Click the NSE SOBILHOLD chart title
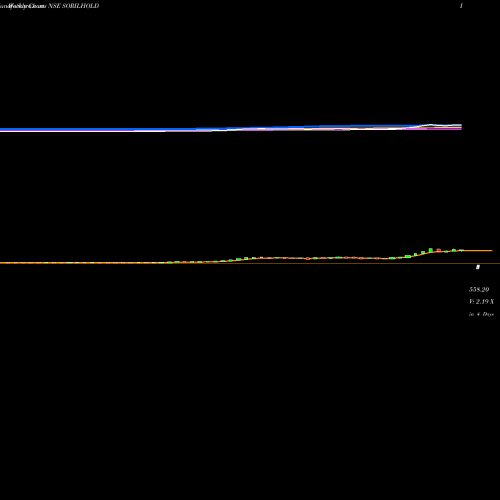 click(73, 6)
